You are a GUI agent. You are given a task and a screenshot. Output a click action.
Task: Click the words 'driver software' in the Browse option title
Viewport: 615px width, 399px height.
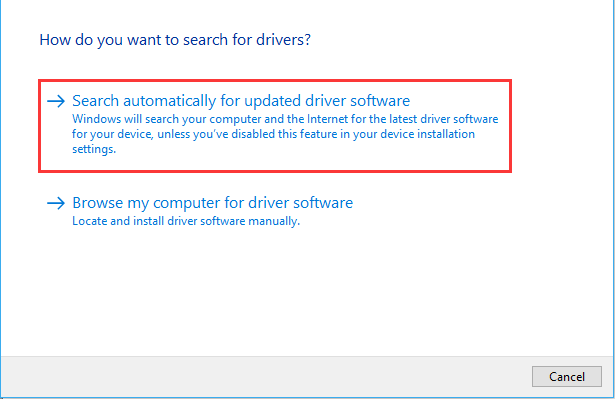pos(300,203)
